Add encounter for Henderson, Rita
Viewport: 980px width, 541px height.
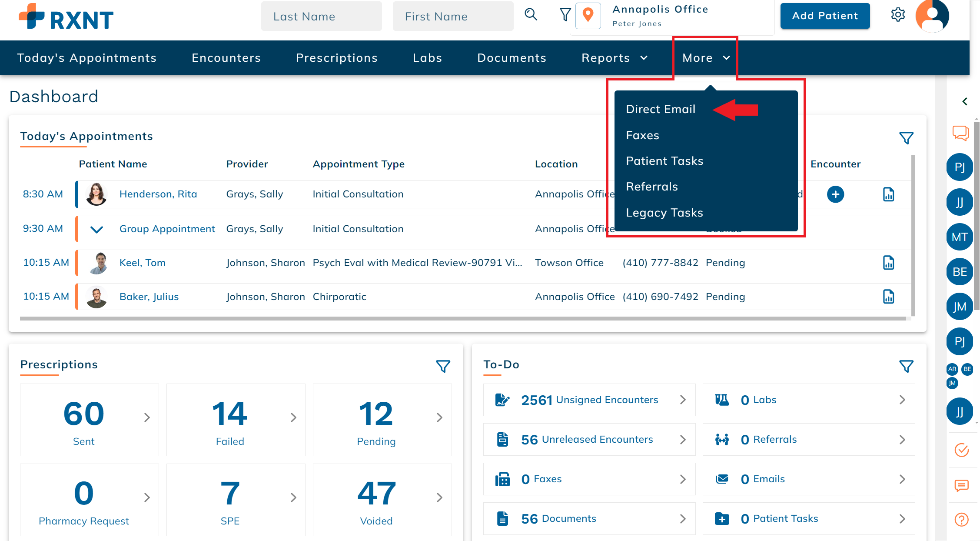[835, 194]
